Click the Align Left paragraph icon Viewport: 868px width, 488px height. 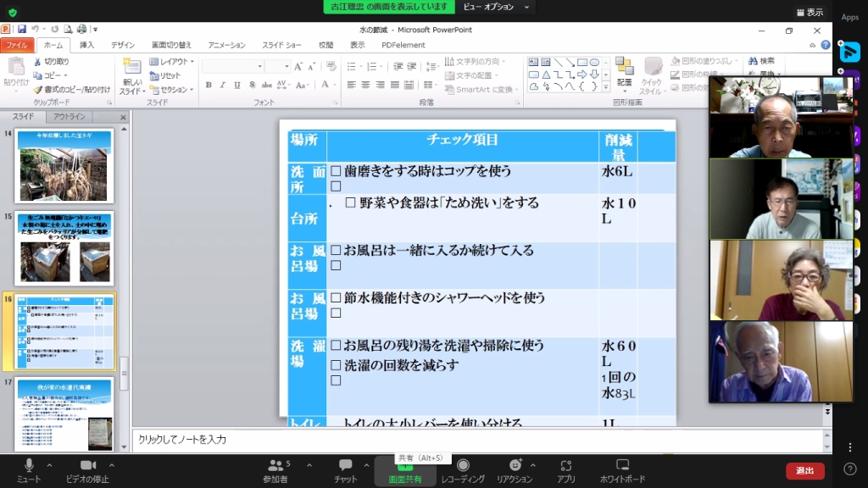(x=352, y=85)
